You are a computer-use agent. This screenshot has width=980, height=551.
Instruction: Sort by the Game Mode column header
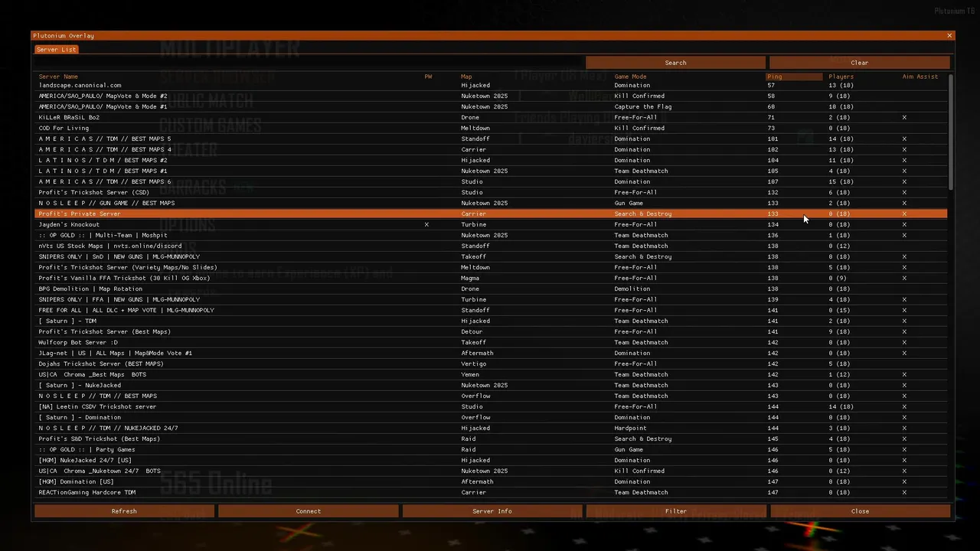pos(630,77)
